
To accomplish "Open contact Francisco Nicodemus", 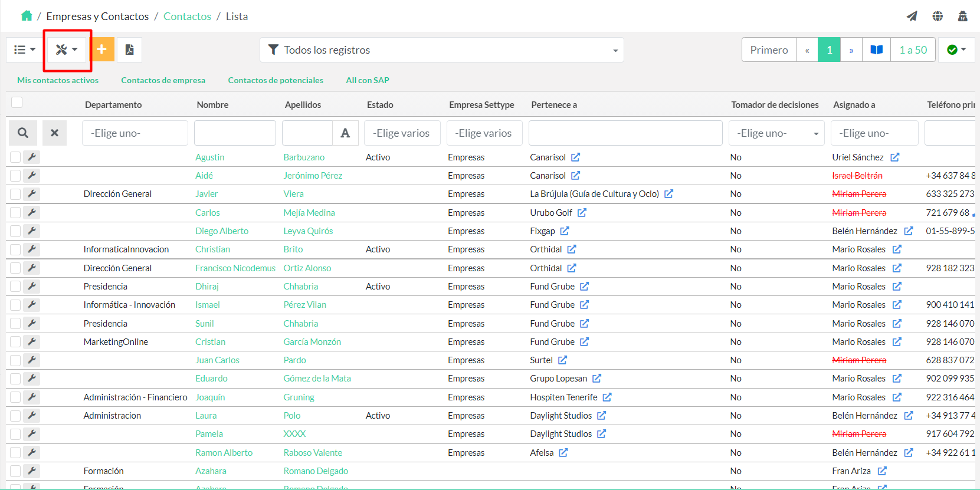I will tap(235, 268).
